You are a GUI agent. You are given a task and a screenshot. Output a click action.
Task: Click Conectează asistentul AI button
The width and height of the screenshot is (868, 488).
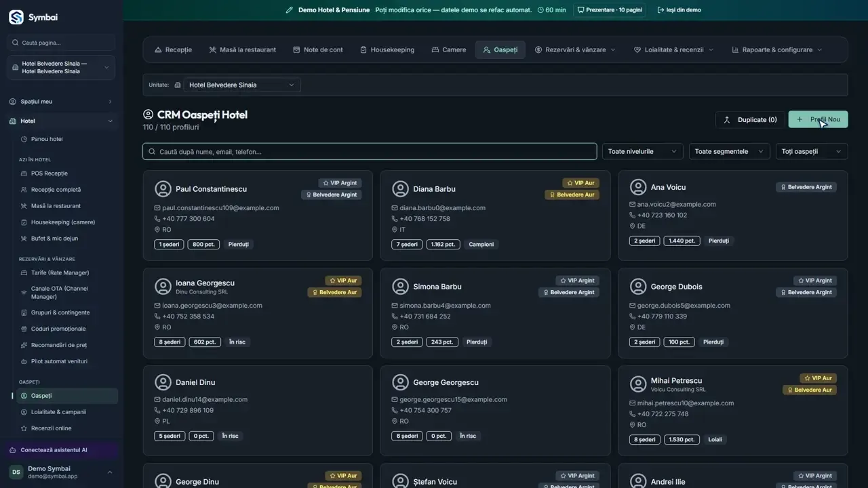pyautogui.click(x=61, y=450)
